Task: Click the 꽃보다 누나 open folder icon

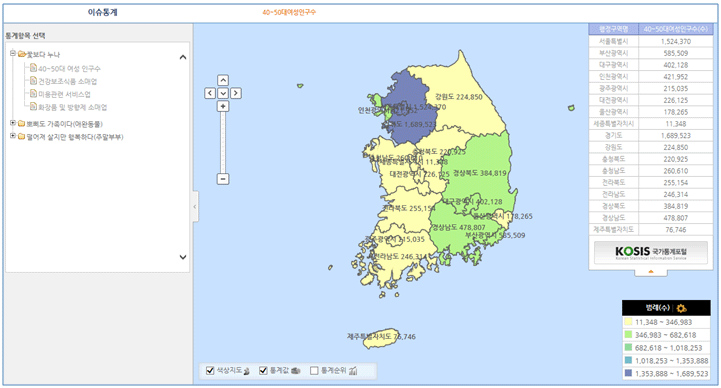Action: [x=22, y=54]
